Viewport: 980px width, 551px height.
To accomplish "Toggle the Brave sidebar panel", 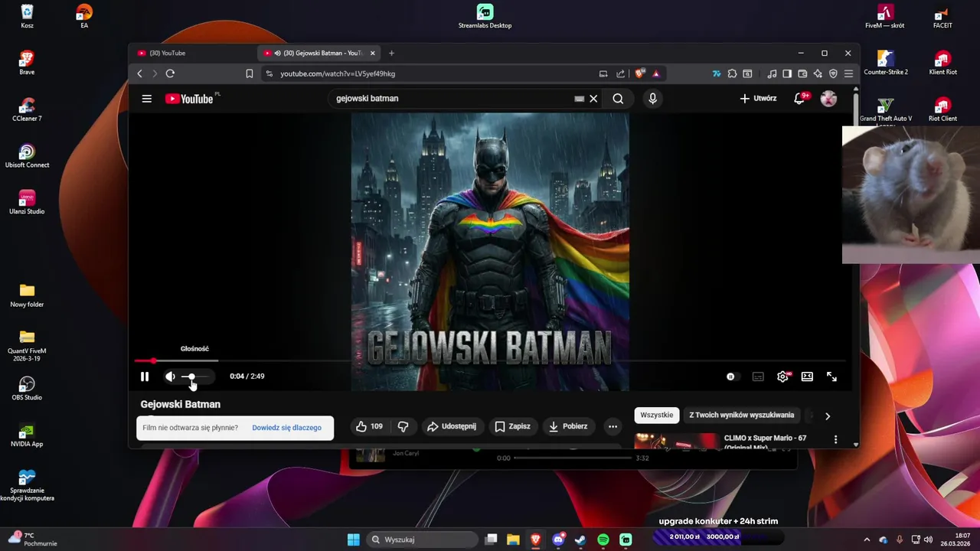I will [x=787, y=73].
